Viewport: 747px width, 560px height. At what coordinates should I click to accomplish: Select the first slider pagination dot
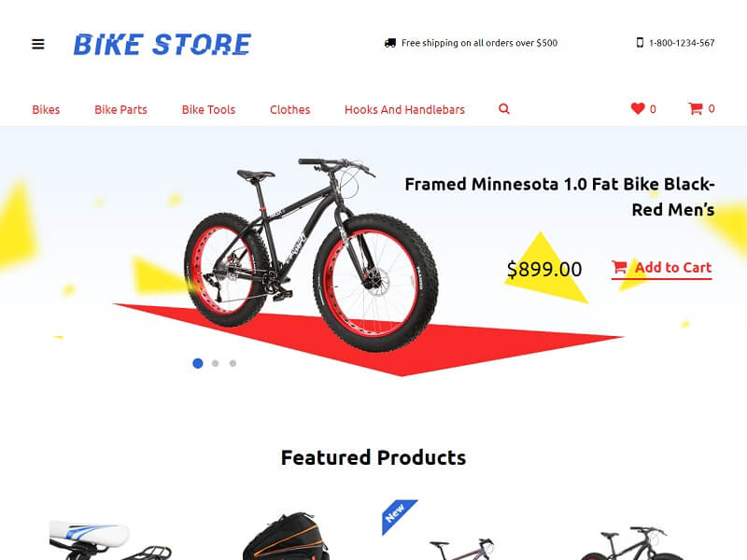coord(198,363)
